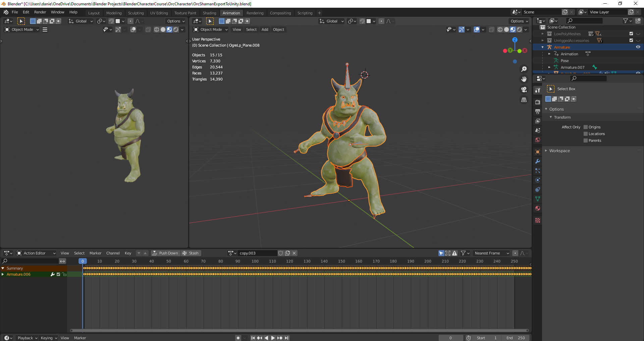Viewport: 644px width, 341px height.
Task: Click the Stash button
Action: pos(191,253)
